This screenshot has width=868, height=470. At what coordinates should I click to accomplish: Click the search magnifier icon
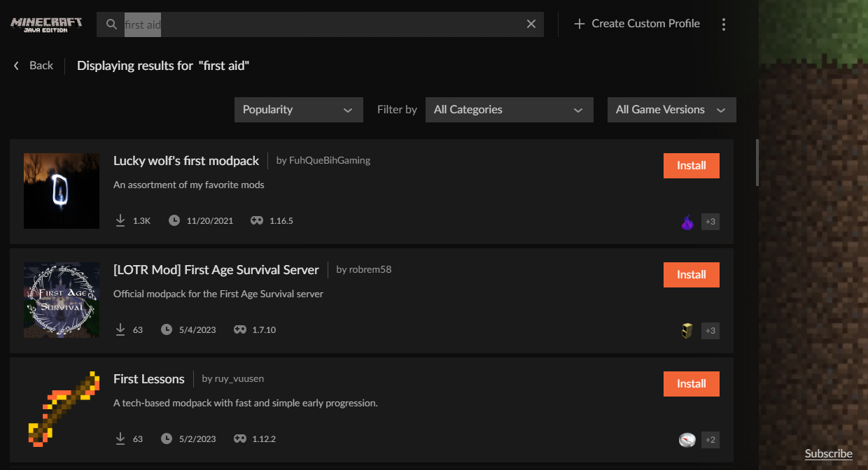point(111,24)
